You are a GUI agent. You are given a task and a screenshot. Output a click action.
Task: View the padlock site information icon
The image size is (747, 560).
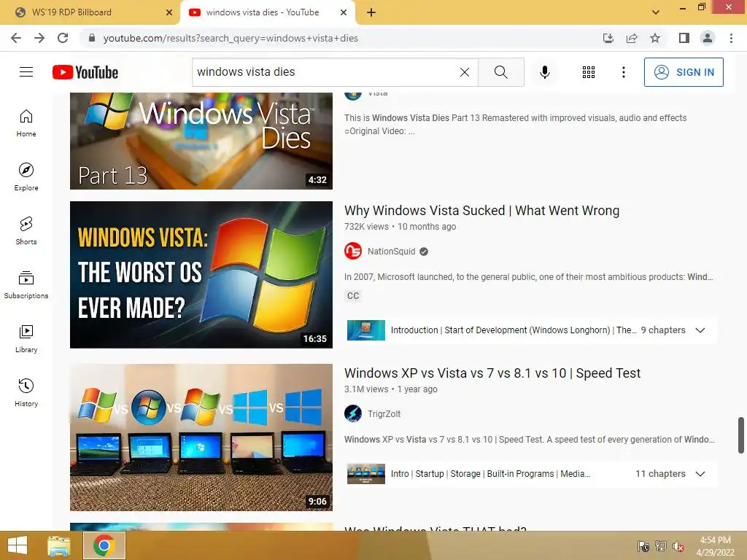(x=91, y=38)
